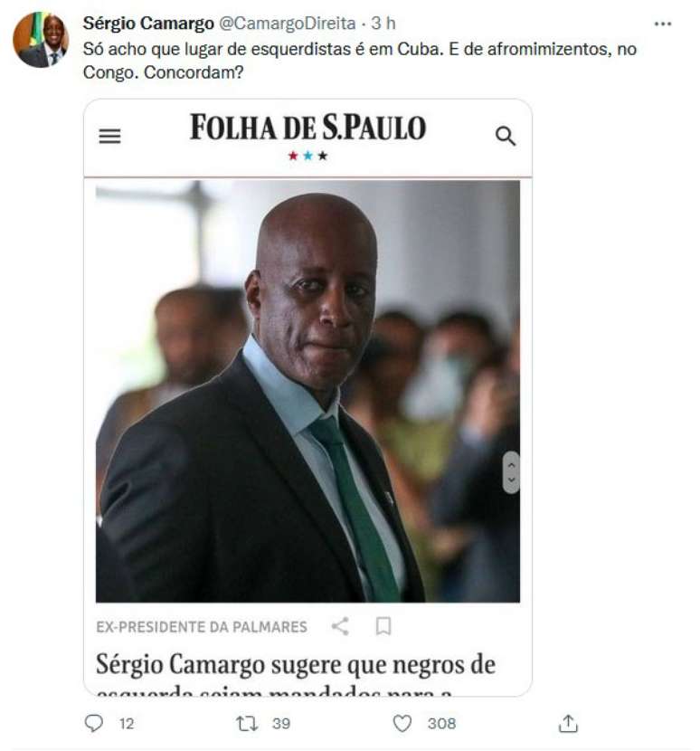Open the Folha hamburger menu icon

click(109, 137)
